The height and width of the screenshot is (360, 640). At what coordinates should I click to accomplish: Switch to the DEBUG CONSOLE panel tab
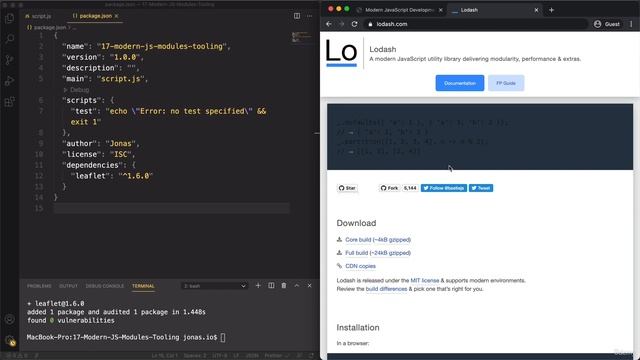click(x=104, y=286)
